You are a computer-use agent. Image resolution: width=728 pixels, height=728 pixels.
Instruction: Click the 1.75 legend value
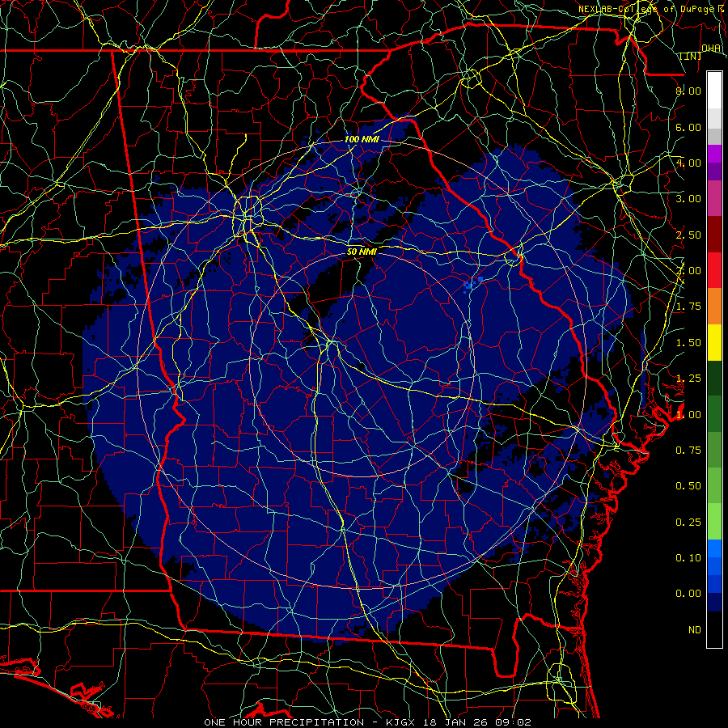click(x=688, y=307)
